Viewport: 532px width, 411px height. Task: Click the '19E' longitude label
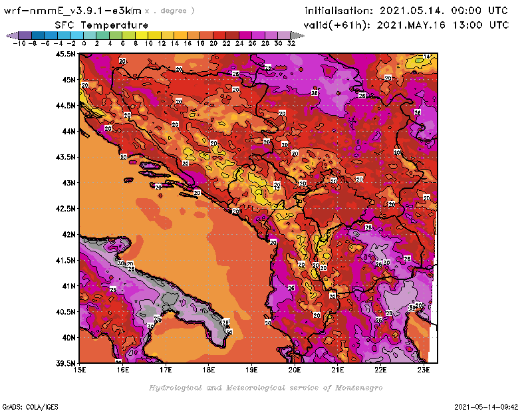251,370
